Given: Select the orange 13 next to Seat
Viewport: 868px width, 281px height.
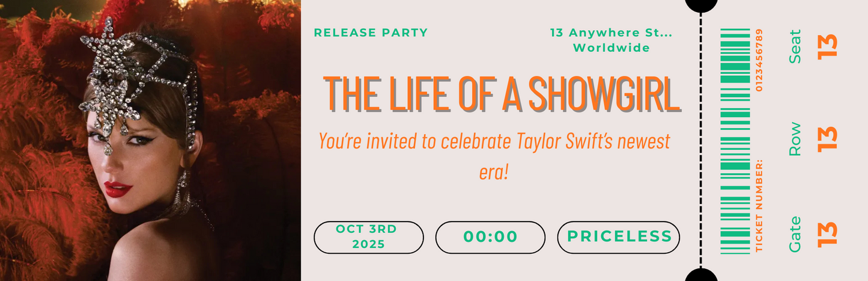Looking at the screenshot, I should click(828, 46).
